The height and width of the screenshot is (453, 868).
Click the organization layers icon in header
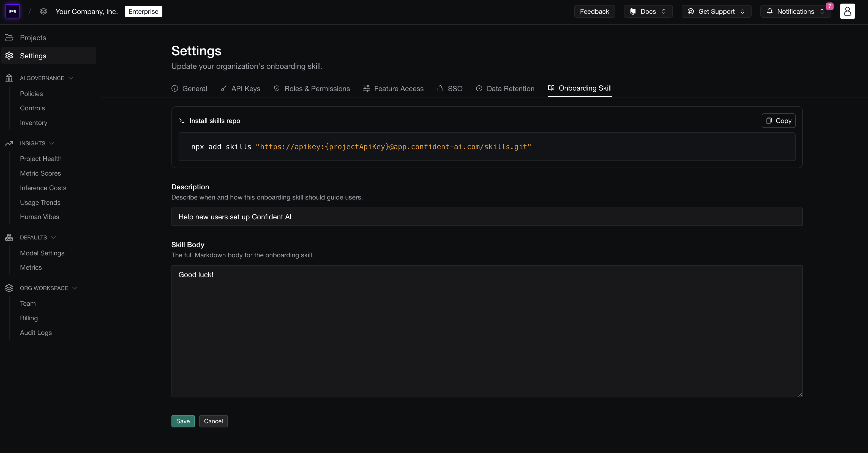click(43, 12)
